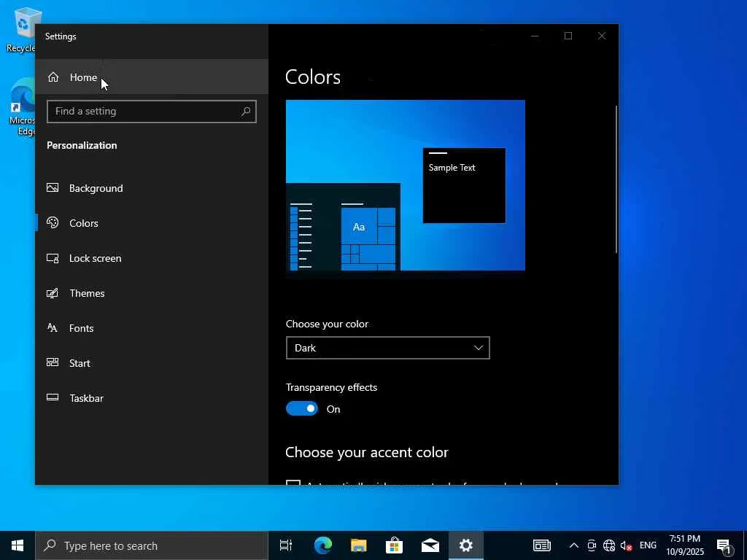Turn off Transparency effects toggle

point(301,408)
